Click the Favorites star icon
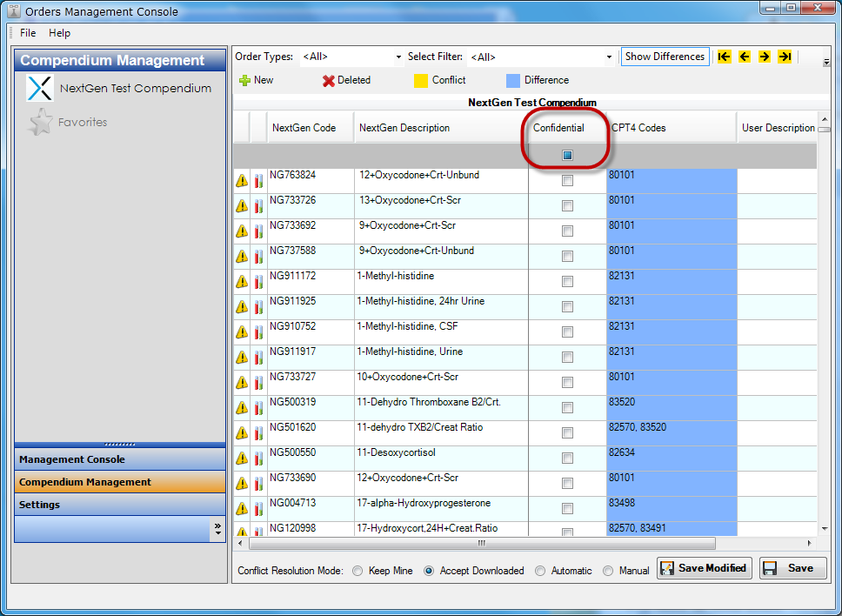 [41, 122]
